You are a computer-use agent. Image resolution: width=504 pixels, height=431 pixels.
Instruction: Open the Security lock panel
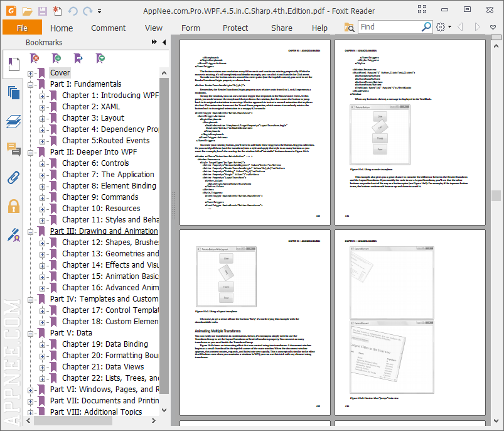14,206
